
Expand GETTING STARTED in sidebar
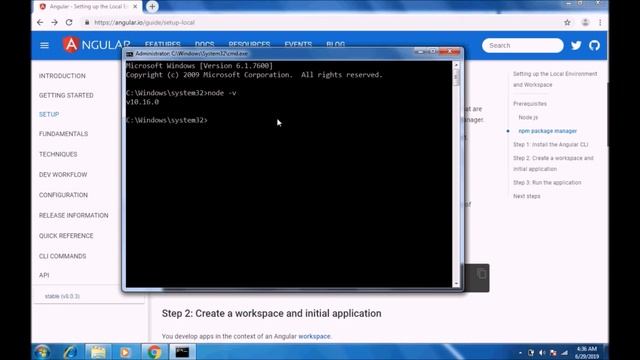(66, 95)
